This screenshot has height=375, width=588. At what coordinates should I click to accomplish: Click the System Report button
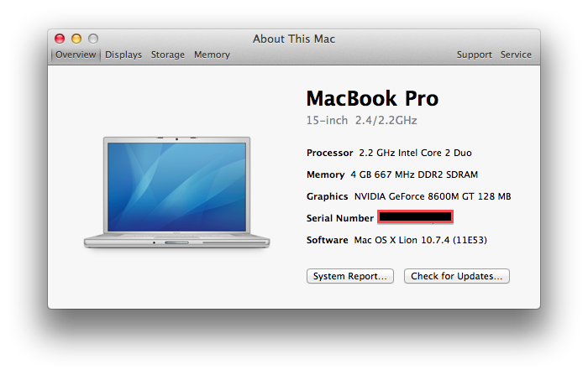tap(350, 276)
